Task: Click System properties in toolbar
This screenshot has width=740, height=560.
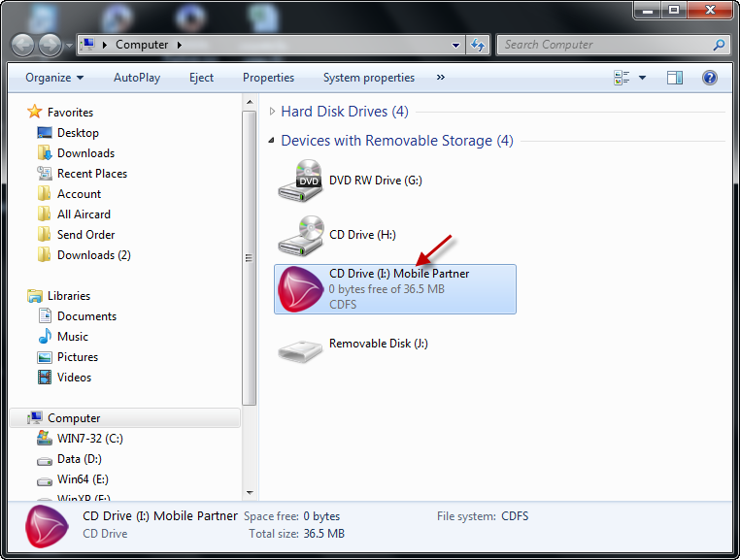Action: (369, 78)
